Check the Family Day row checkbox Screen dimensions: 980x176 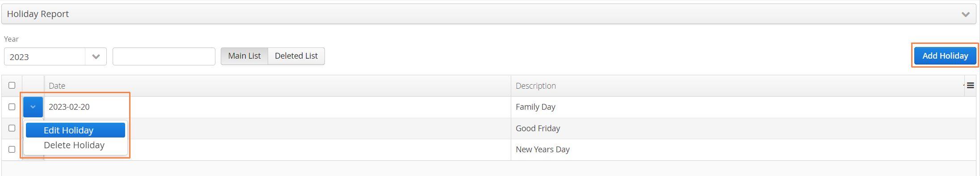(x=12, y=107)
